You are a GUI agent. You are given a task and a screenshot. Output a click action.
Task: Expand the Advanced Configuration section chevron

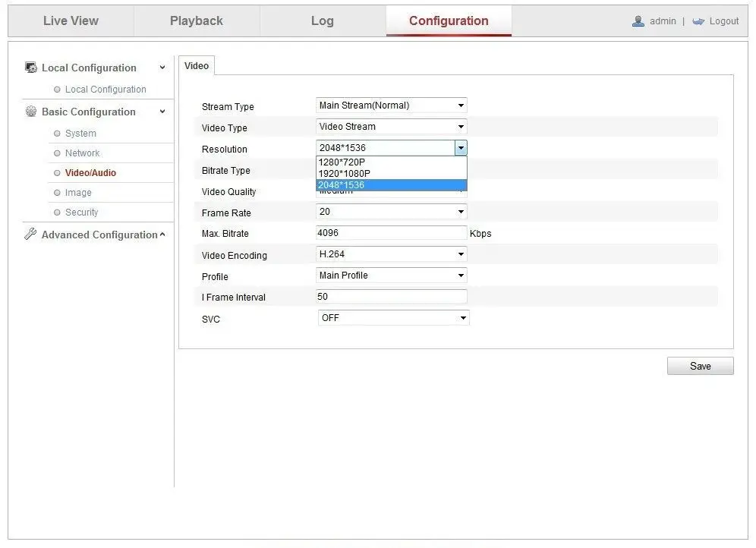[x=162, y=235]
